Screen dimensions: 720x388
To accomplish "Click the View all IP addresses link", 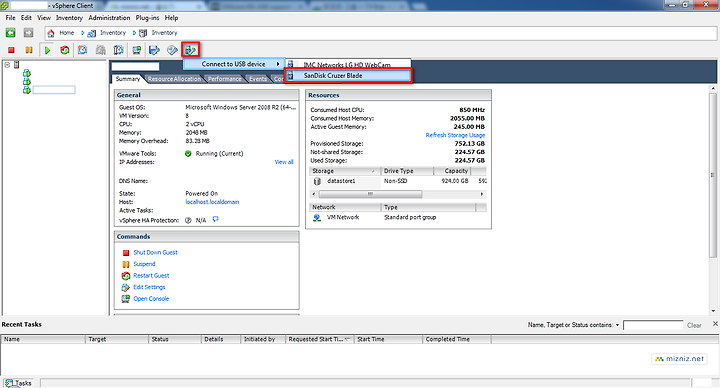I will click(x=284, y=162).
